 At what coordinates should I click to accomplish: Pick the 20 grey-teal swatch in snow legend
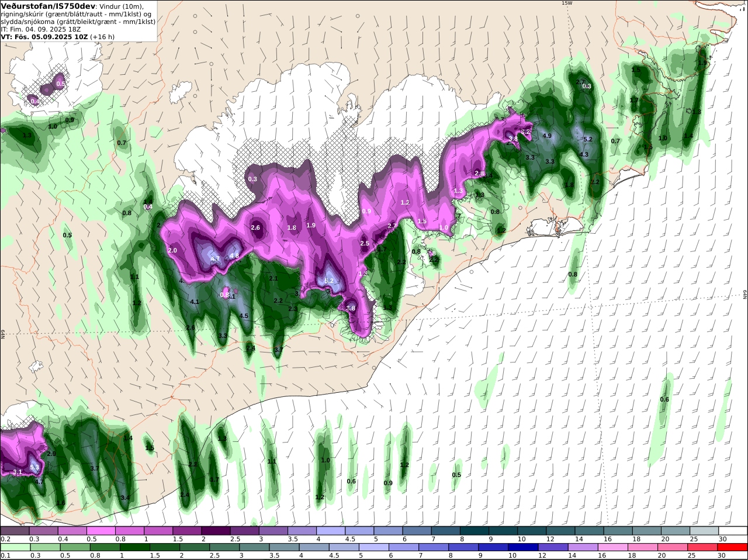pyautogui.click(x=676, y=531)
